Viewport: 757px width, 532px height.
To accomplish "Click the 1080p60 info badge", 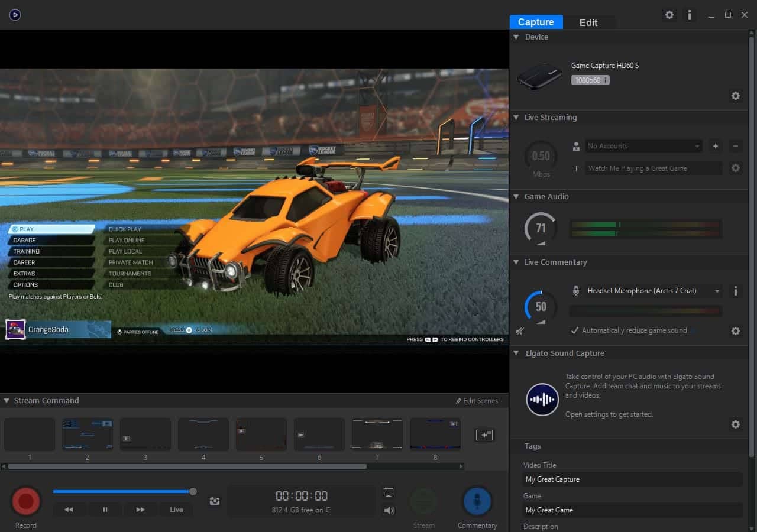I will (590, 80).
